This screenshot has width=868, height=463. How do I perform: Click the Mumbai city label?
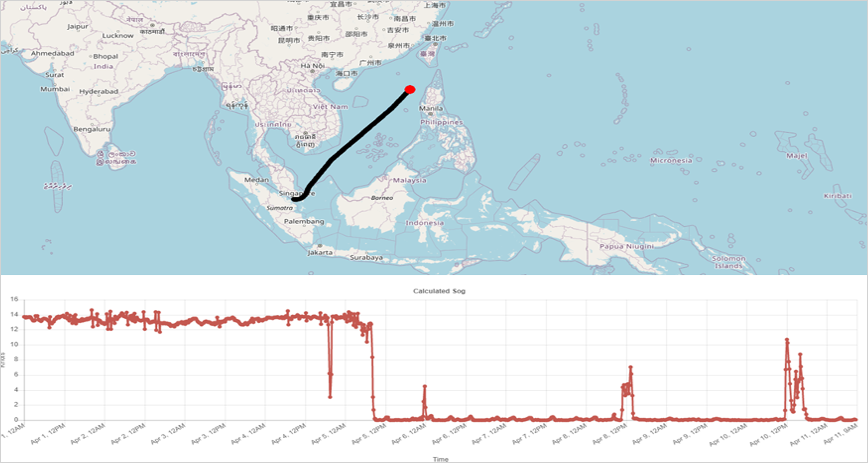pyautogui.click(x=55, y=89)
